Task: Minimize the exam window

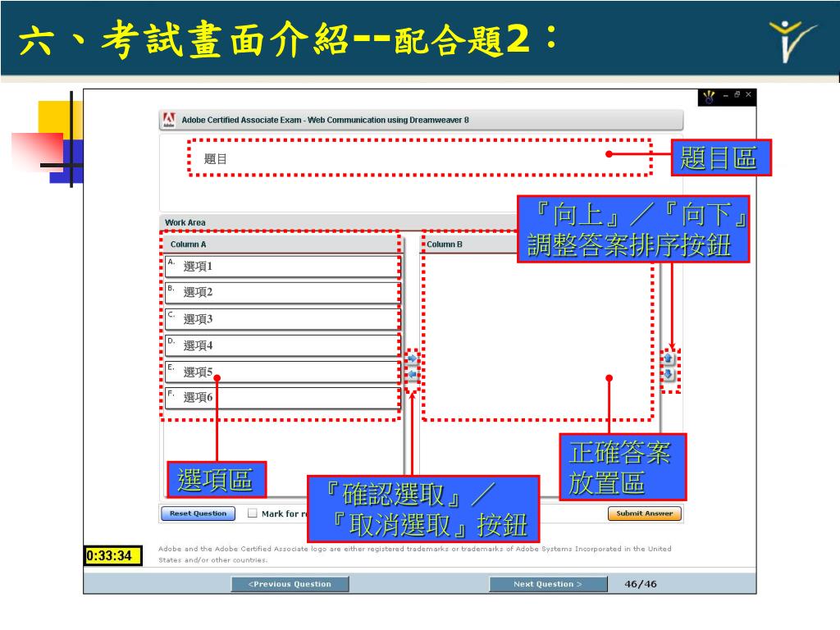Action: pos(725,95)
